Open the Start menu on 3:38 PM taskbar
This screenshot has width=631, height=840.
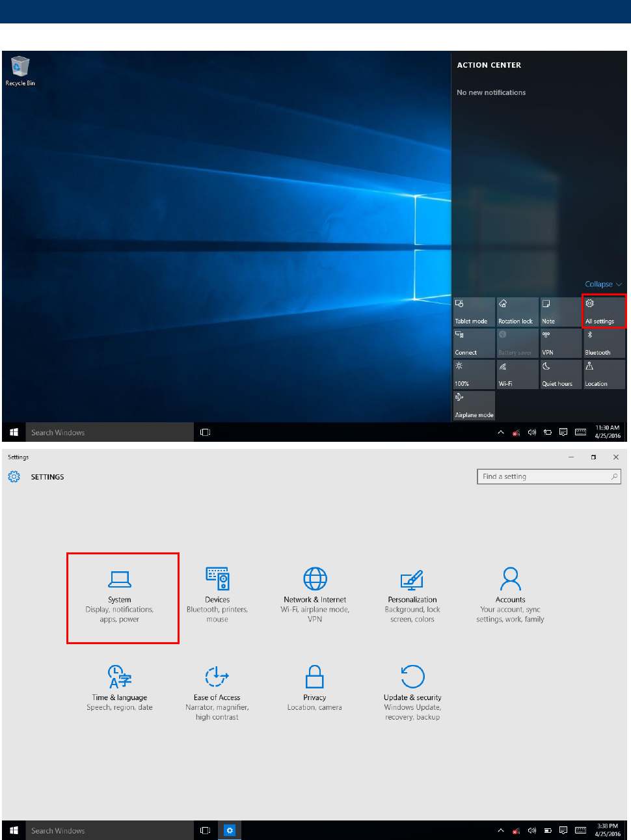[14, 830]
